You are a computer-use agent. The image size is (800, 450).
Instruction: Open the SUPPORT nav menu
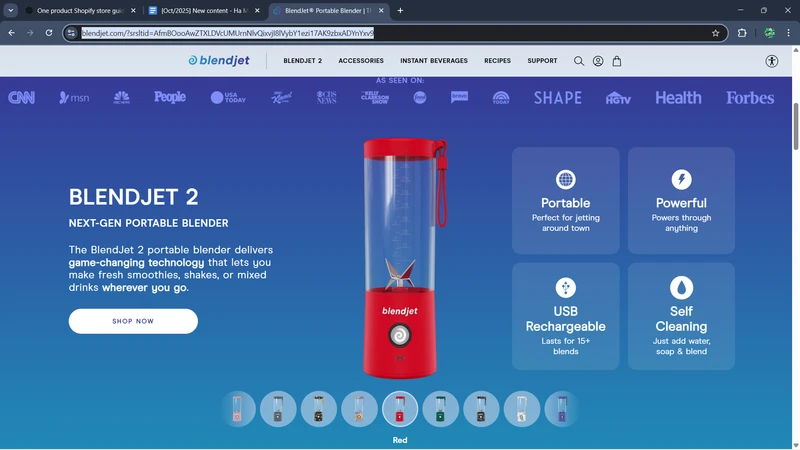point(542,61)
